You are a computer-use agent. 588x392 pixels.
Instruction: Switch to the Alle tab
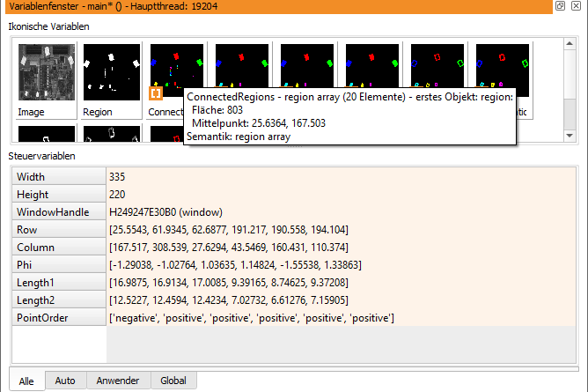[26, 381]
